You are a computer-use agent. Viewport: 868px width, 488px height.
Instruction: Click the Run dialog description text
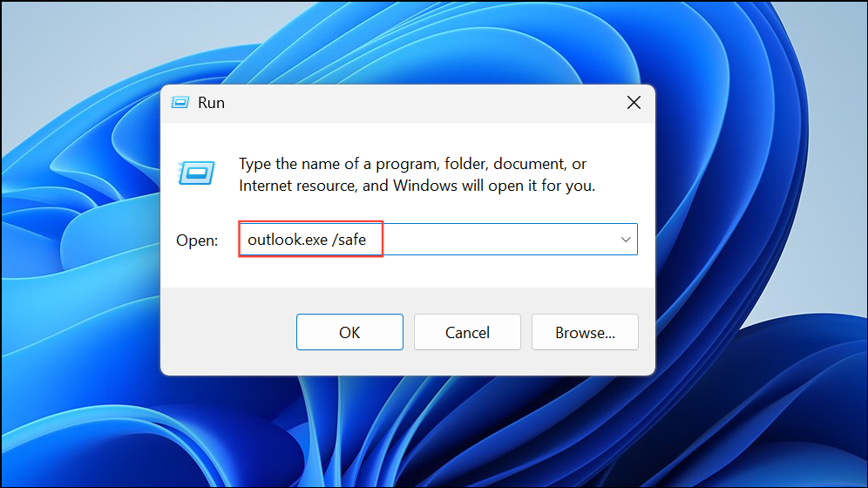click(417, 175)
